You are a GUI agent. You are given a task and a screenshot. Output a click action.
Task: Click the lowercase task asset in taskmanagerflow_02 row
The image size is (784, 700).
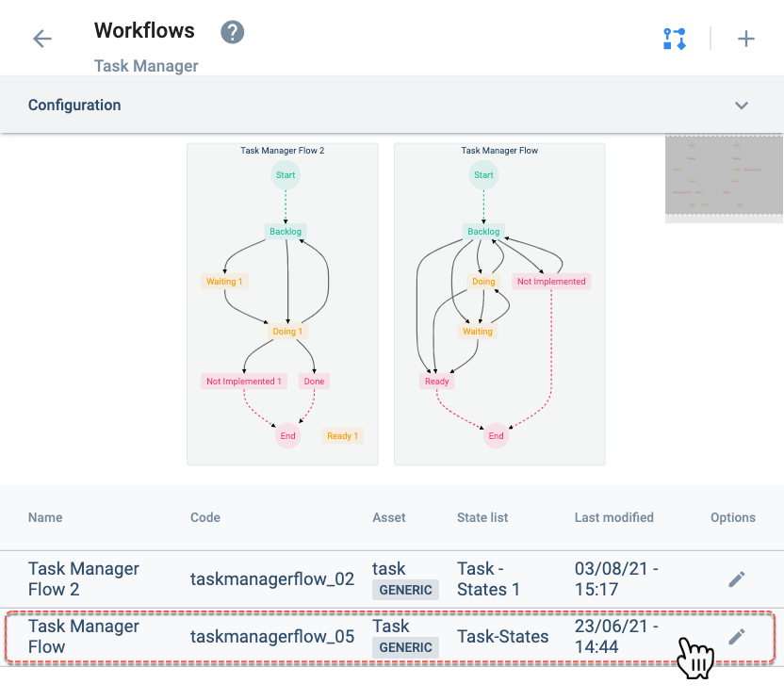(388, 568)
